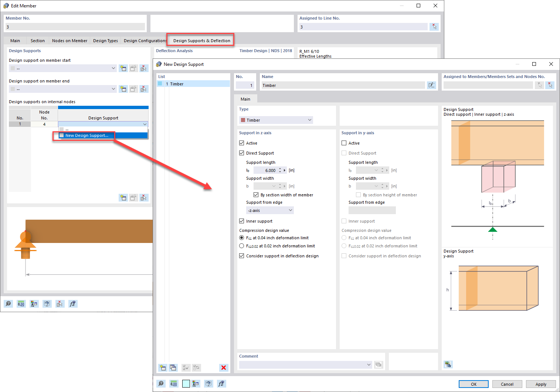Viewport: 560px width, 392px height.
Task: Toggle Direct Support under Support in z-axis
Action: coord(242,153)
